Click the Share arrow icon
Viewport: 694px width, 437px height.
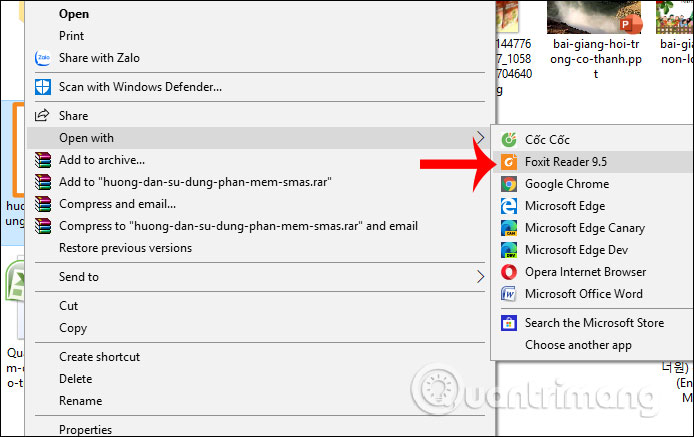point(42,116)
